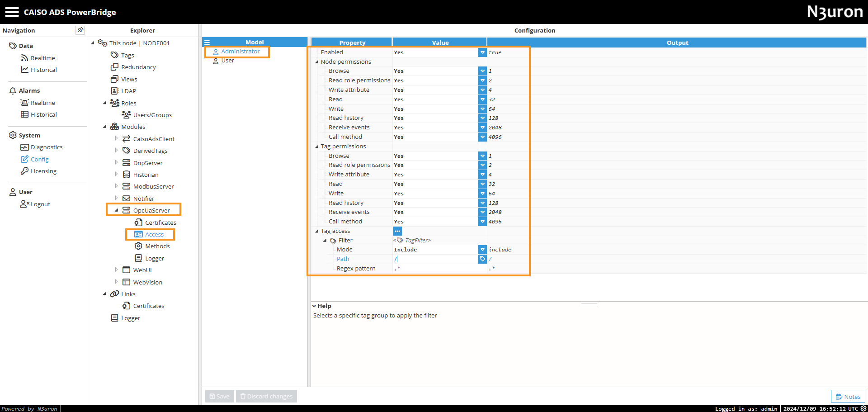Open Links Certificates item
Image resolution: width=868 pixels, height=412 pixels.
click(x=143, y=306)
